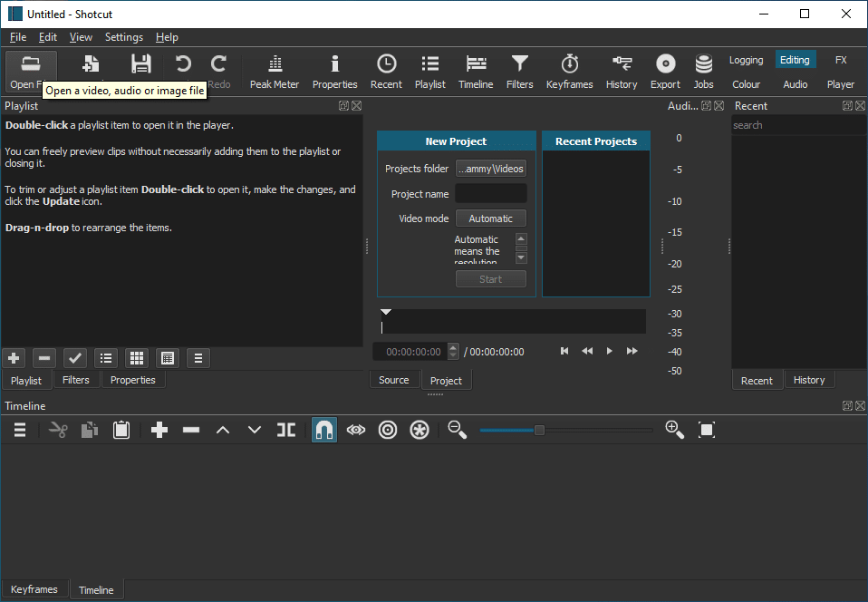Click the Recent panel search field

click(797, 125)
